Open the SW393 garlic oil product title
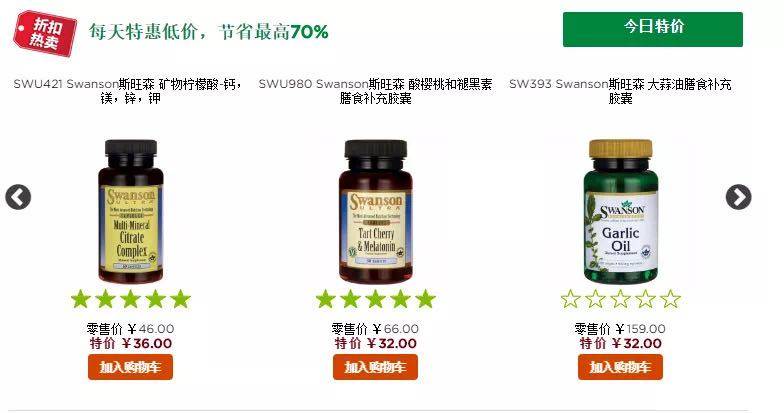784x413 pixels. coord(620,90)
